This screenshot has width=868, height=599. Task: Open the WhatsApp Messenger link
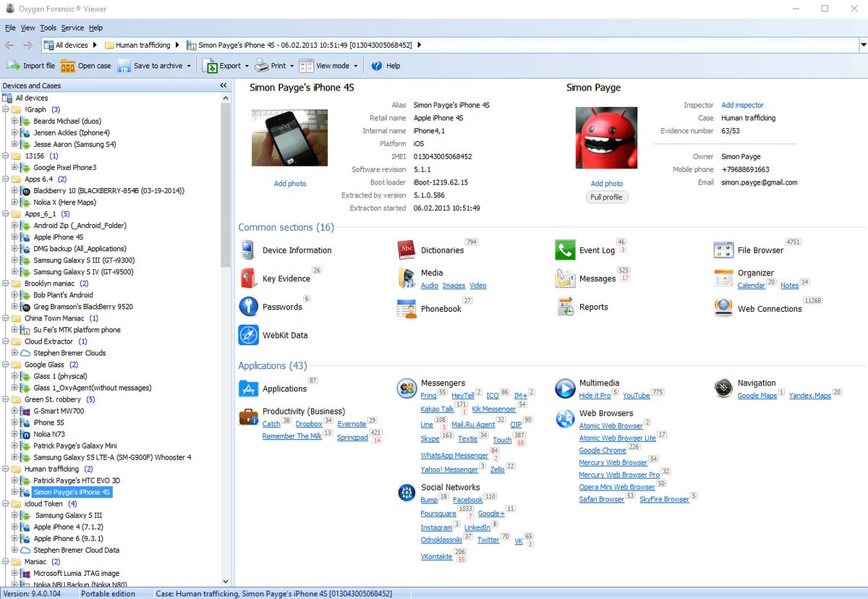[x=454, y=456]
